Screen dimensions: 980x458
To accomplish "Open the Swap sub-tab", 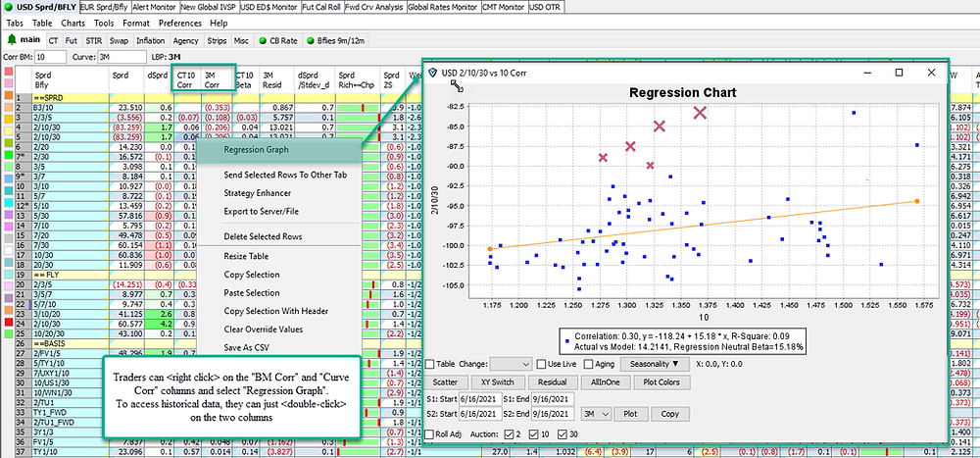I will 119,40.
